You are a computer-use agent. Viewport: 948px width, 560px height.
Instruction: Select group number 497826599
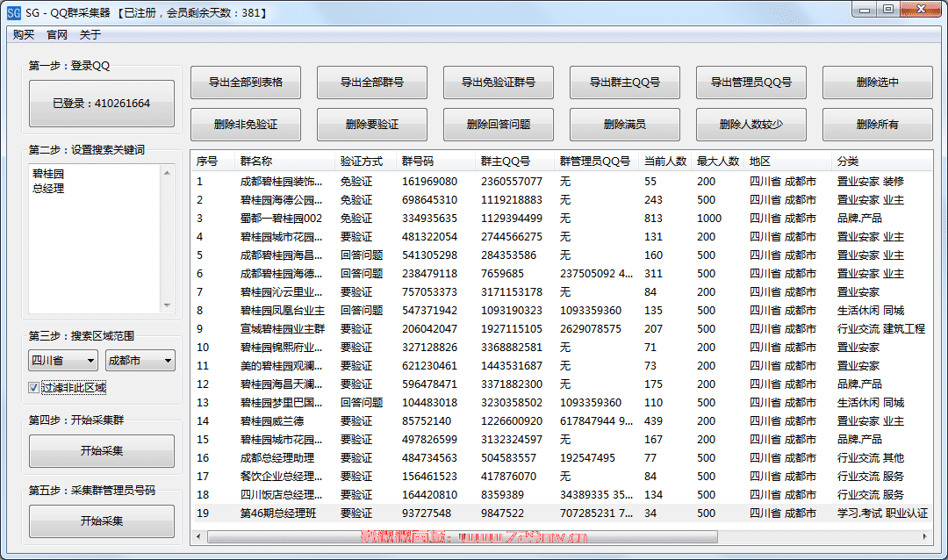(x=429, y=440)
